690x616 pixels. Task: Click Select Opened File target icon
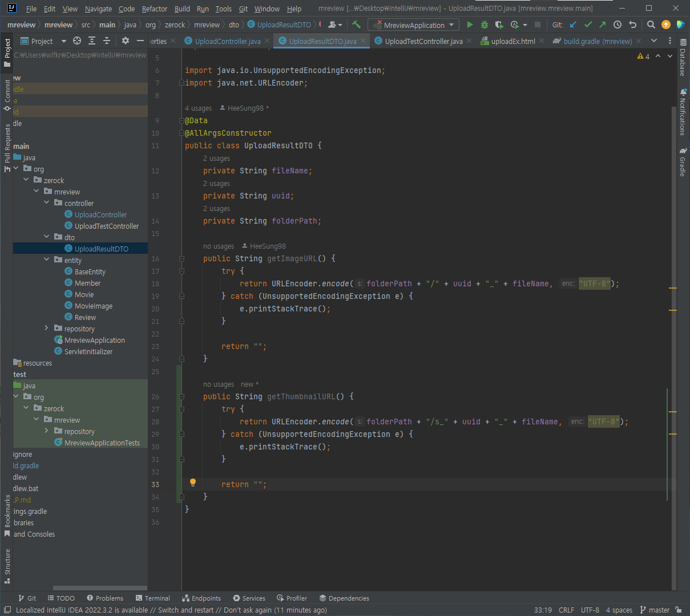click(77, 41)
